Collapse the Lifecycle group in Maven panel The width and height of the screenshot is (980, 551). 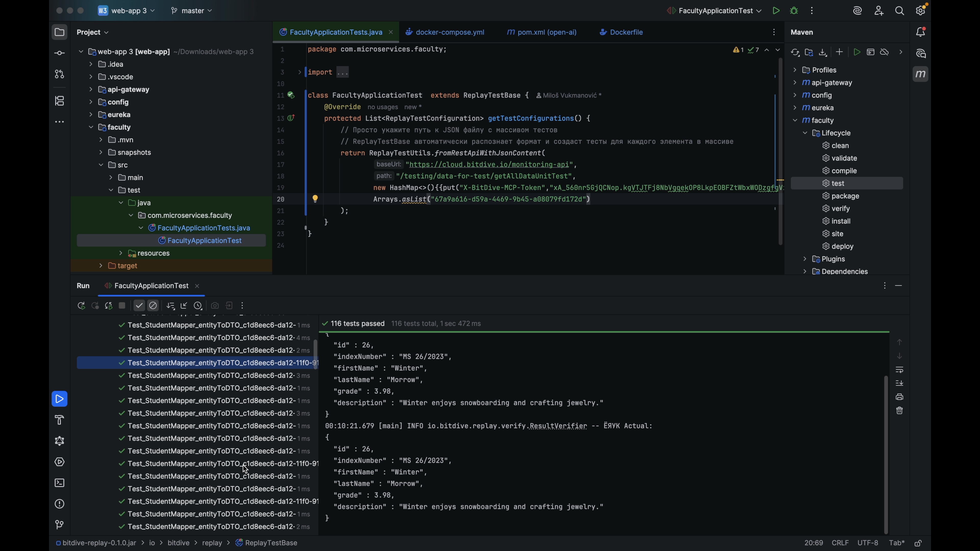(805, 133)
